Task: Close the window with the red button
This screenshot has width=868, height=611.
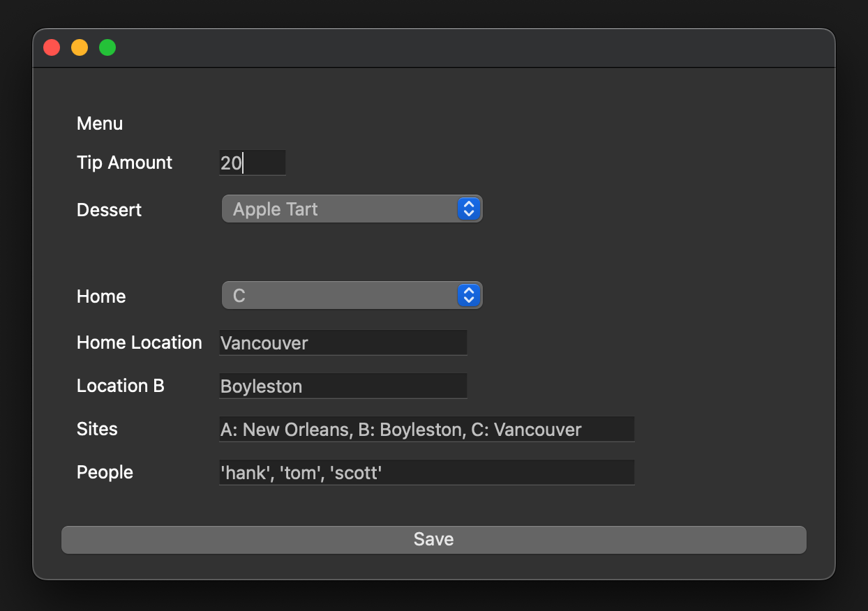Action: [x=52, y=48]
